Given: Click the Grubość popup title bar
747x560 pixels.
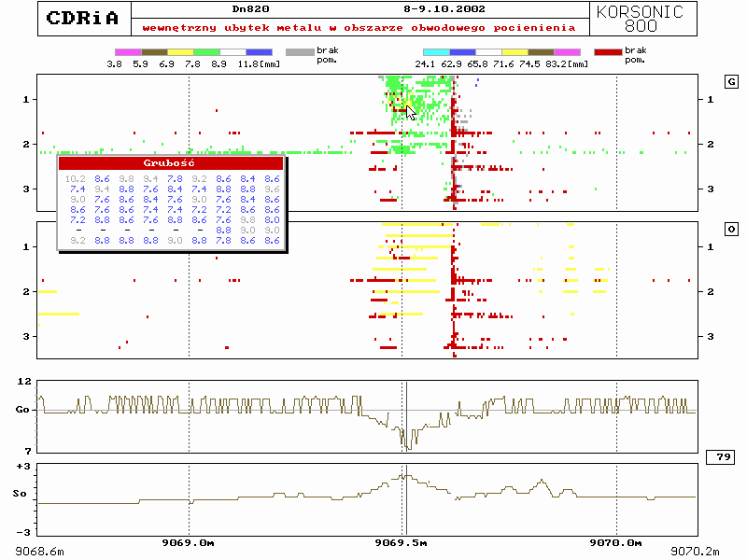Looking at the screenshot, I should tap(171, 163).
